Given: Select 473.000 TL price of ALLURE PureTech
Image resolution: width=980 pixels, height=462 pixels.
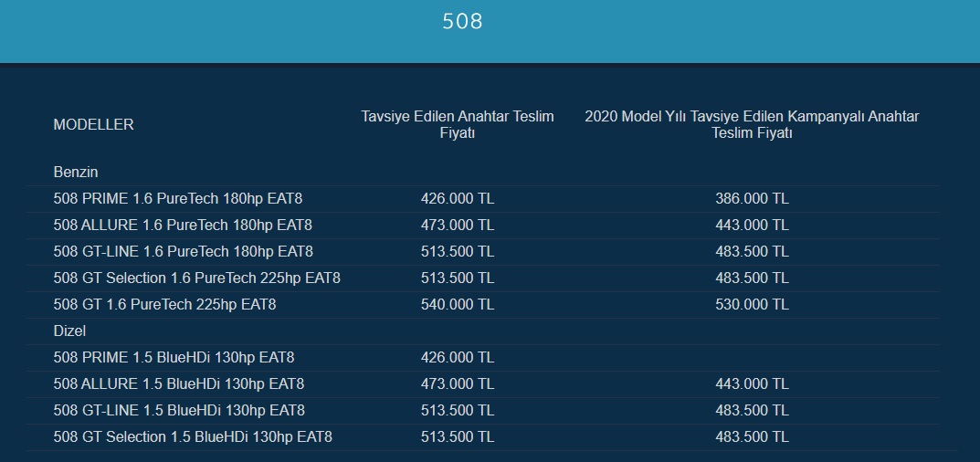Looking at the screenshot, I should [458, 225].
